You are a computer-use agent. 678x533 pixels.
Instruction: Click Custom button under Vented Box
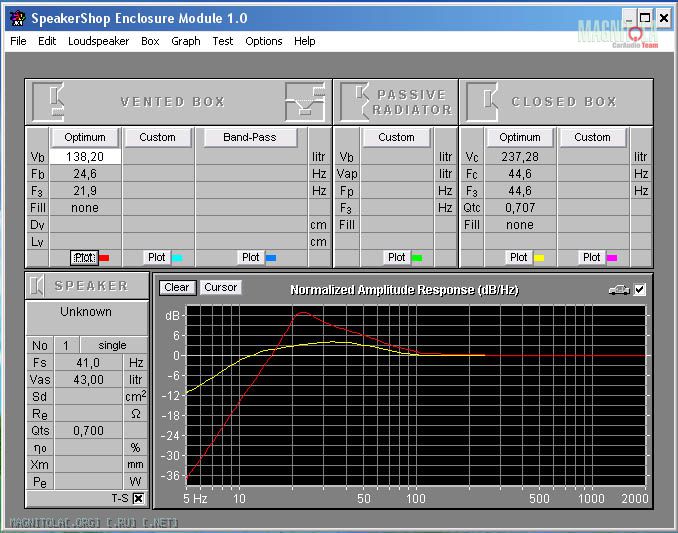click(157, 137)
